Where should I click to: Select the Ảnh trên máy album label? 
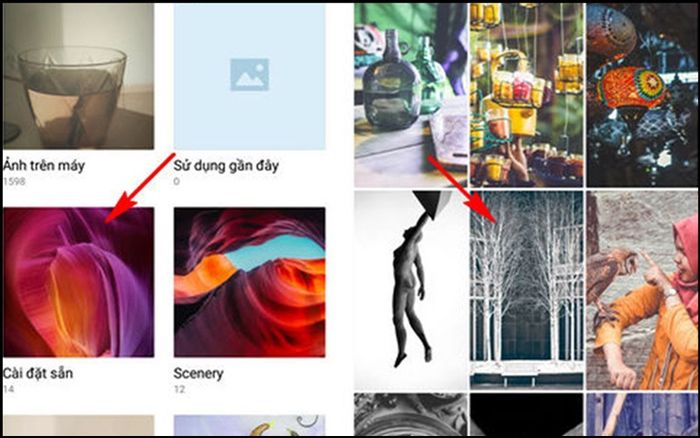pos(44,166)
